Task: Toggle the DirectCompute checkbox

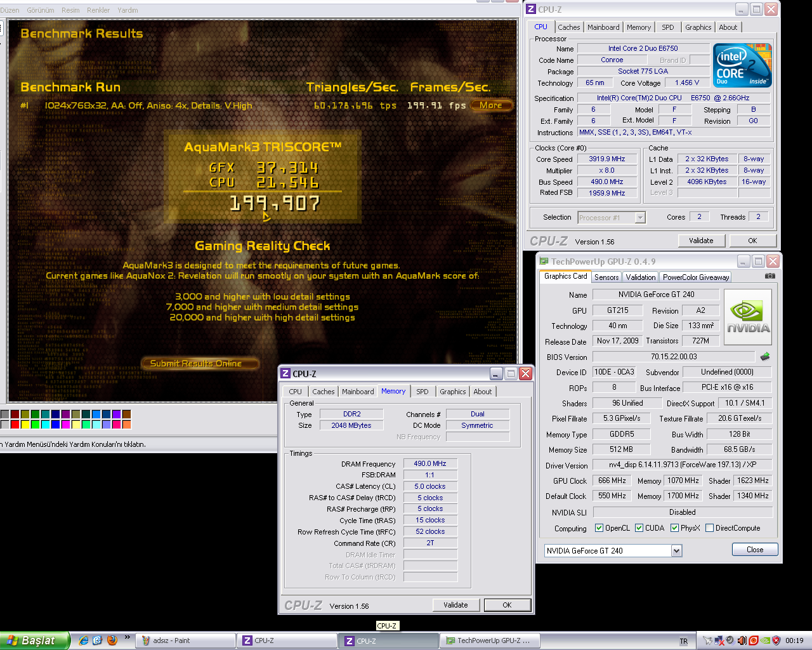Action: point(709,528)
